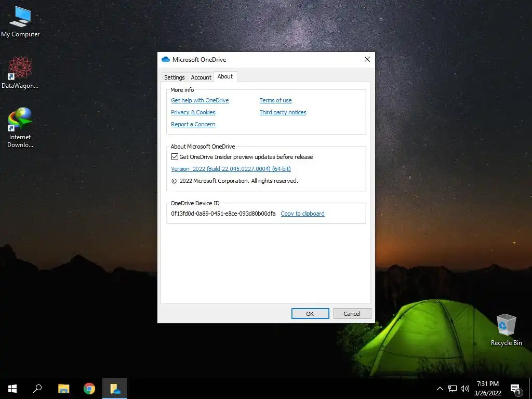
Task: Click the OK button
Action: coord(310,313)
